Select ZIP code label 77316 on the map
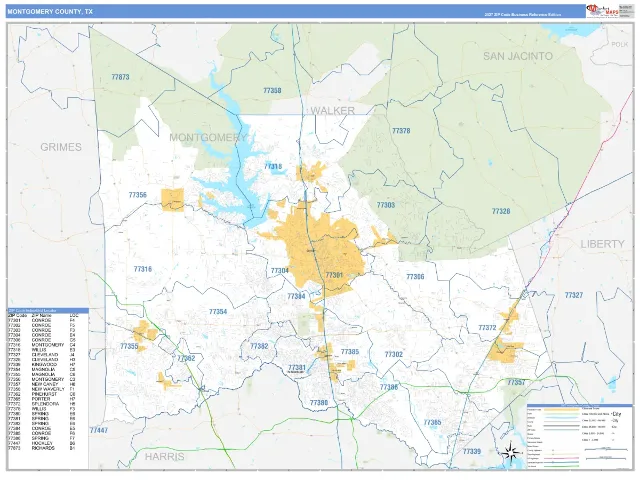The image size is (640, 480). (x=142, y=269)
